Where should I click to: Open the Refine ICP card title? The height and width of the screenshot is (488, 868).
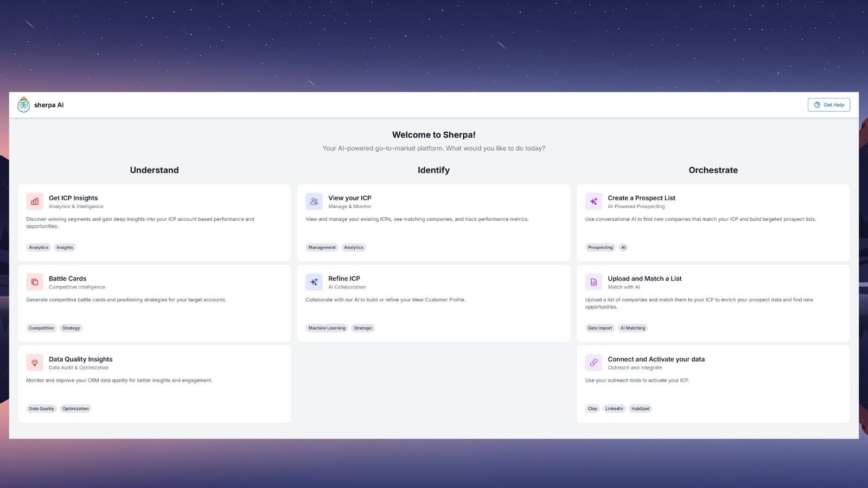[x=344, y=279]
